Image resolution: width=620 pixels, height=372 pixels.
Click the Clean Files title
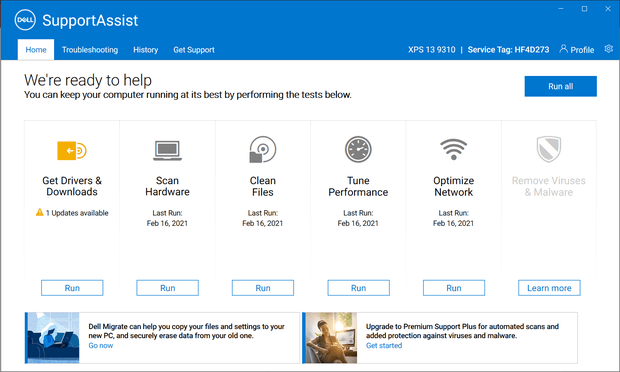[x=263, y=186]
